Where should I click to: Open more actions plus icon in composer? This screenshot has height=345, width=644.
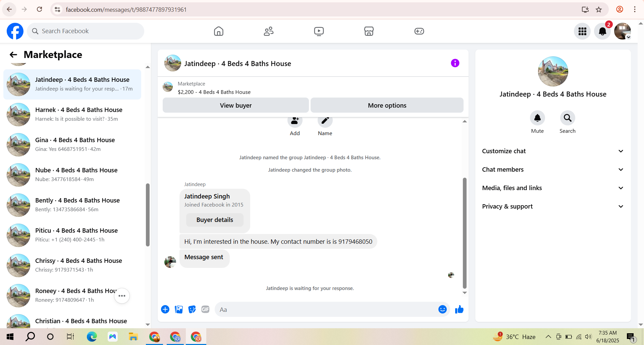165,309
